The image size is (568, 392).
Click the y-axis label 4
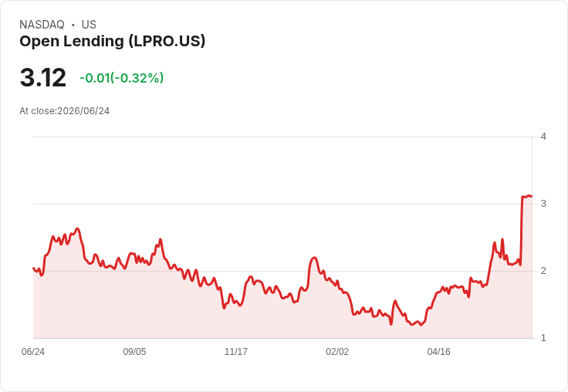click(x=543, y=137)
